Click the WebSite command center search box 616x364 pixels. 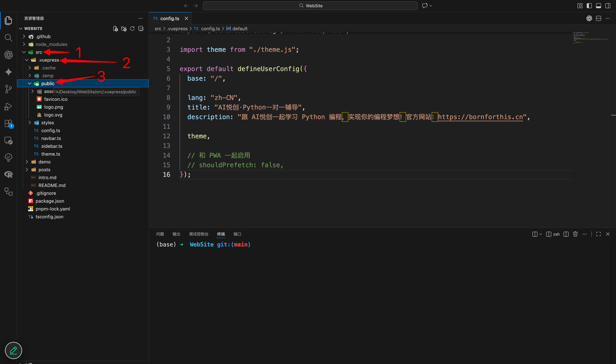pyautogui.click(x=310, y=6)
